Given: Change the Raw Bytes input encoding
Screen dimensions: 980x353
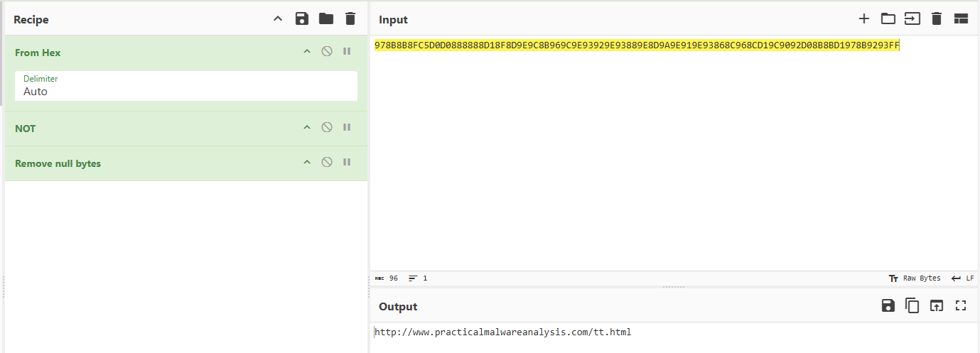Looking at the screenshot, I should point(915,278).
